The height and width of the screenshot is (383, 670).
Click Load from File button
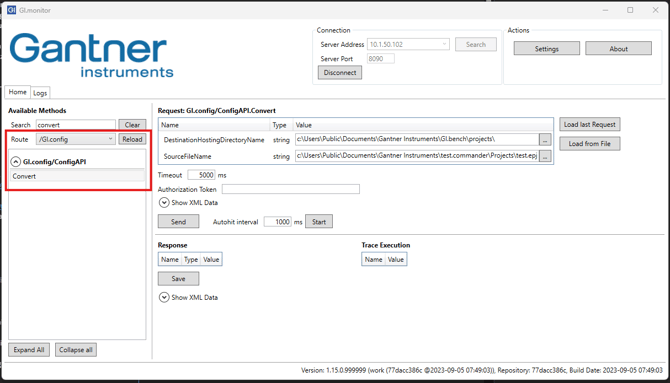coord(590,144)
